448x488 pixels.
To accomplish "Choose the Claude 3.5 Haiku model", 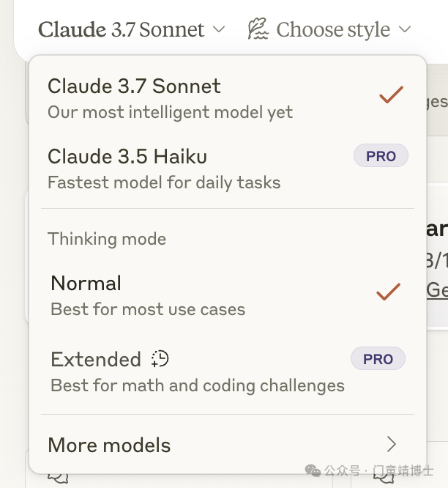I will [228, 169].
